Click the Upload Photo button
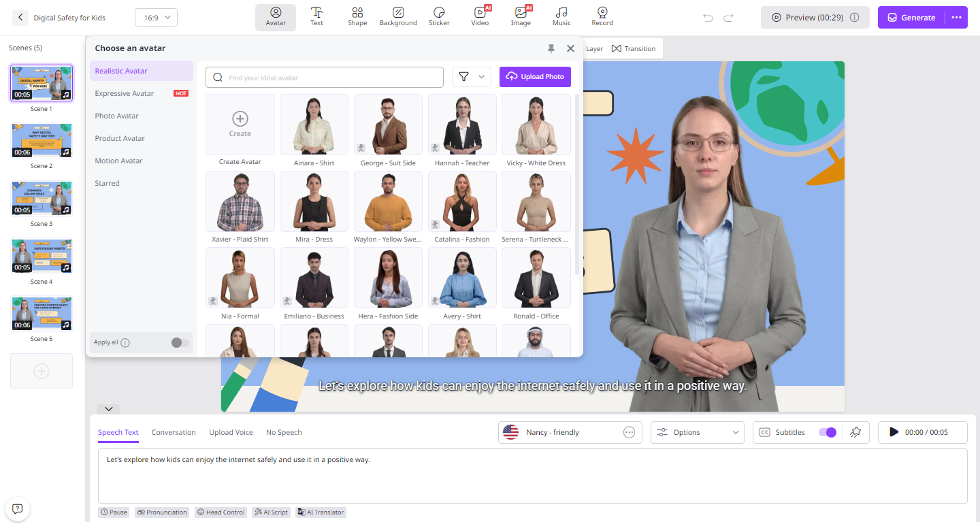Image resolution: width=980 pixels, height=524 pixels. pos(535,77)
